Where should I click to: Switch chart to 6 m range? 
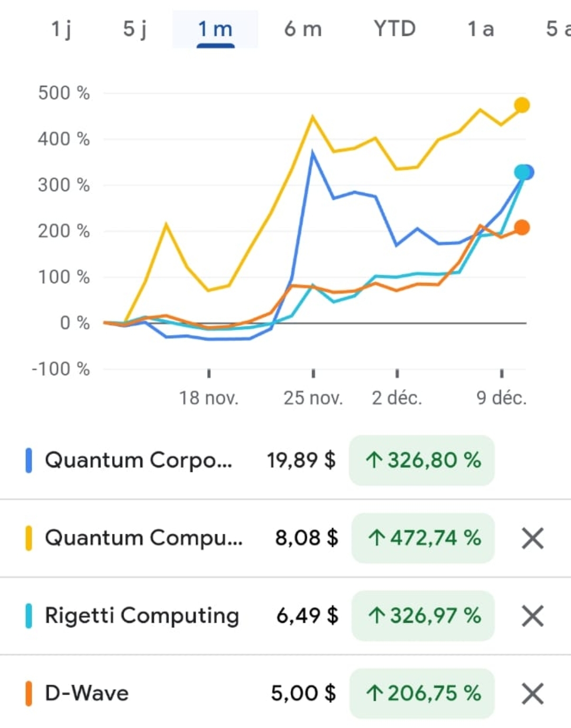(302, 29)
